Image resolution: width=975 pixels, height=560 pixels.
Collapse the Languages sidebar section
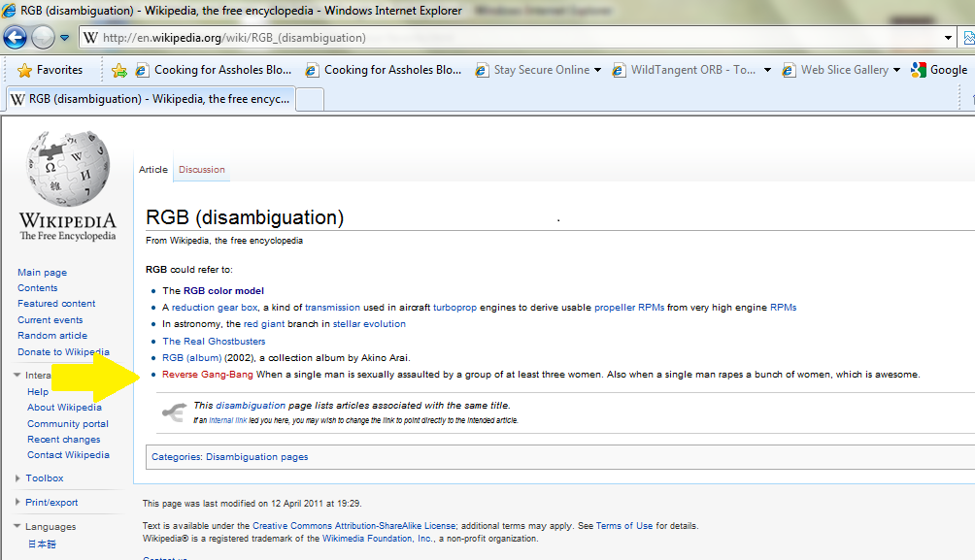pos(50,526)
